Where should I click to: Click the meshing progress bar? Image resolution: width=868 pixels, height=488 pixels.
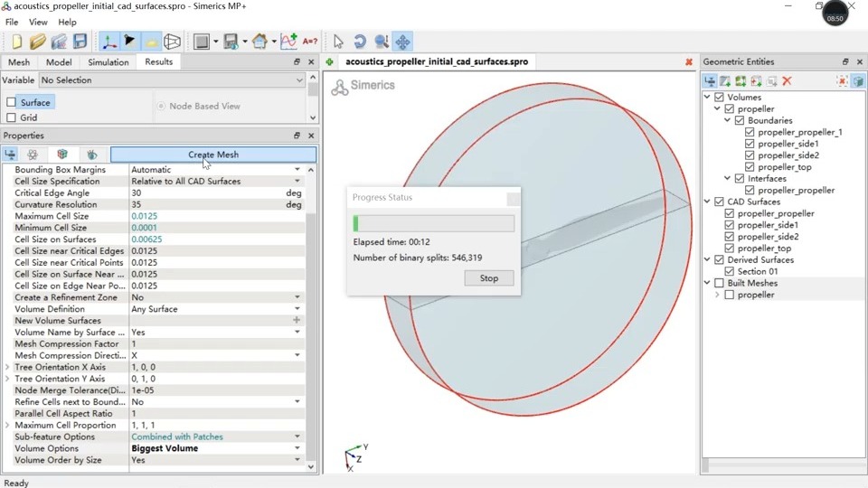(433, 223)
